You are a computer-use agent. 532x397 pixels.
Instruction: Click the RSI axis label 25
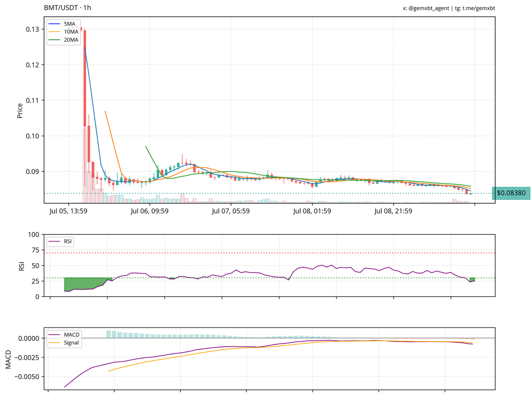pyautogui.click(x=36, y=281)
